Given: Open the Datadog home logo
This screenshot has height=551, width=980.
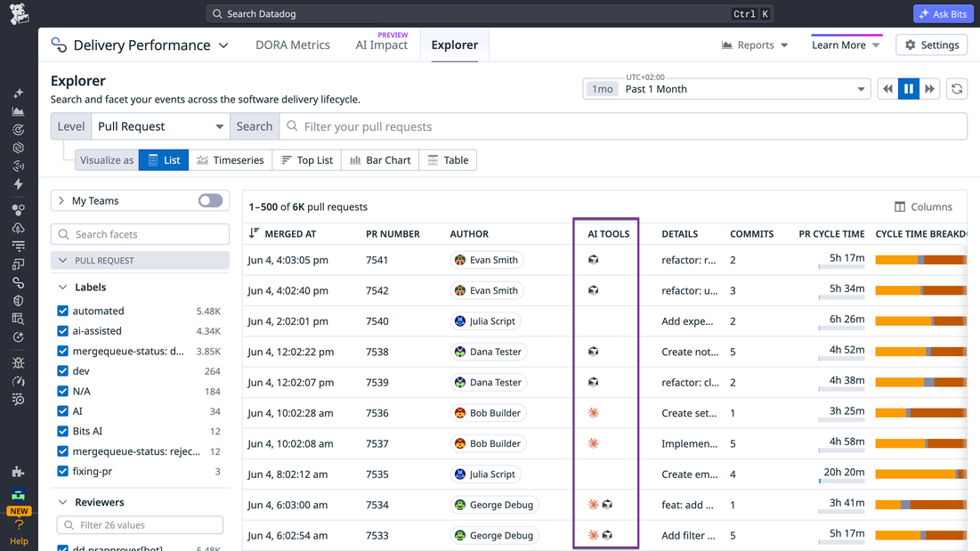Looking at the screenshot, I should pos(19,13).
